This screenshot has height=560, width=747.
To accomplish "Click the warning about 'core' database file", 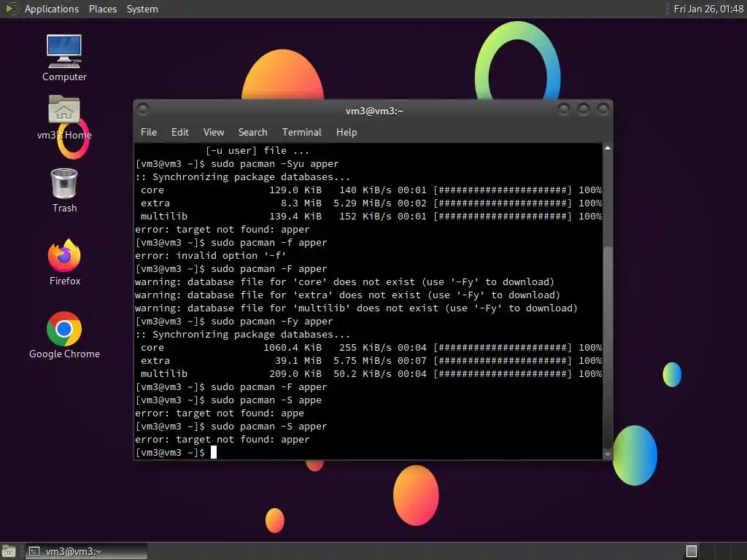I will [344, 282].
